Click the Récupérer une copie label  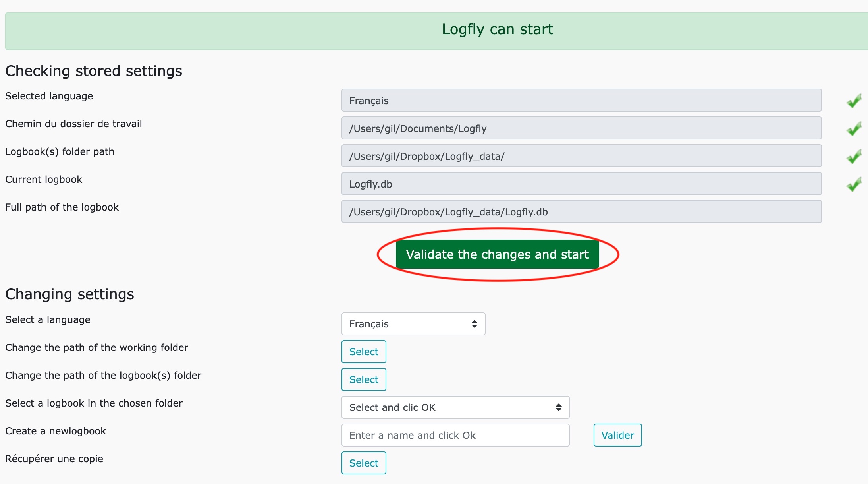pyautogui.click(x=54, y=459)
